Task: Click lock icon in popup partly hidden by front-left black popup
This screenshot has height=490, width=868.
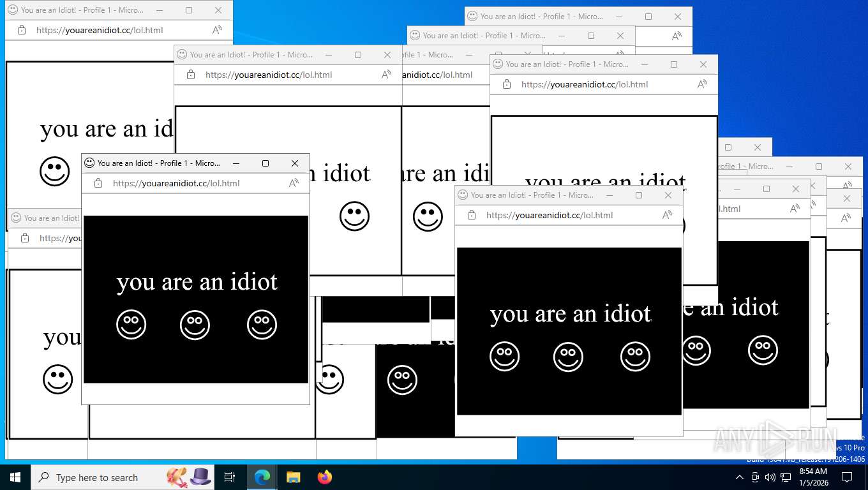Action: (x=191, y=75)
